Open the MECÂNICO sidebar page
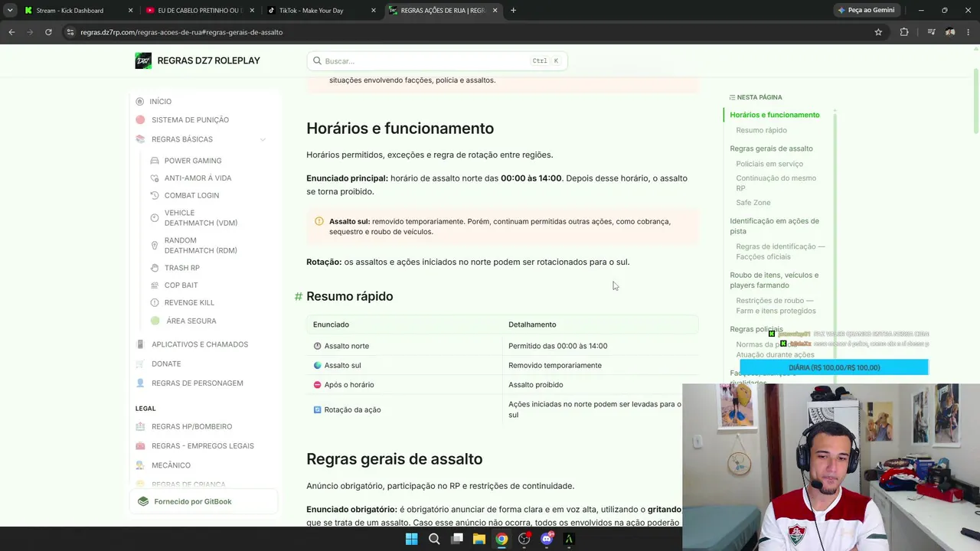The image size is (980, 551). click(x=171, y=465)
